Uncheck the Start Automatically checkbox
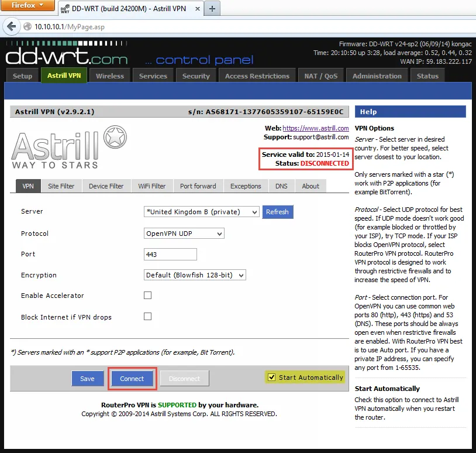The image size is (476, 453). point(271,377)
